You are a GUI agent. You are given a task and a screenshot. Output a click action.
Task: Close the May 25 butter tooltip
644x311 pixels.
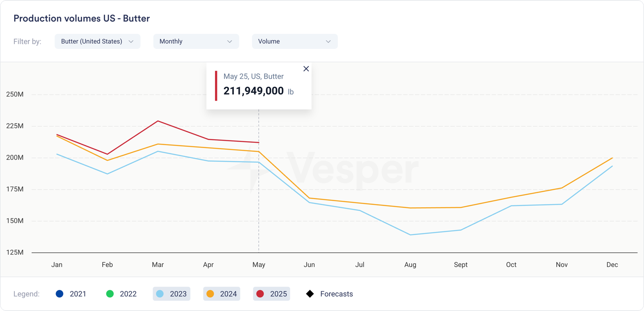click(306, 69)
